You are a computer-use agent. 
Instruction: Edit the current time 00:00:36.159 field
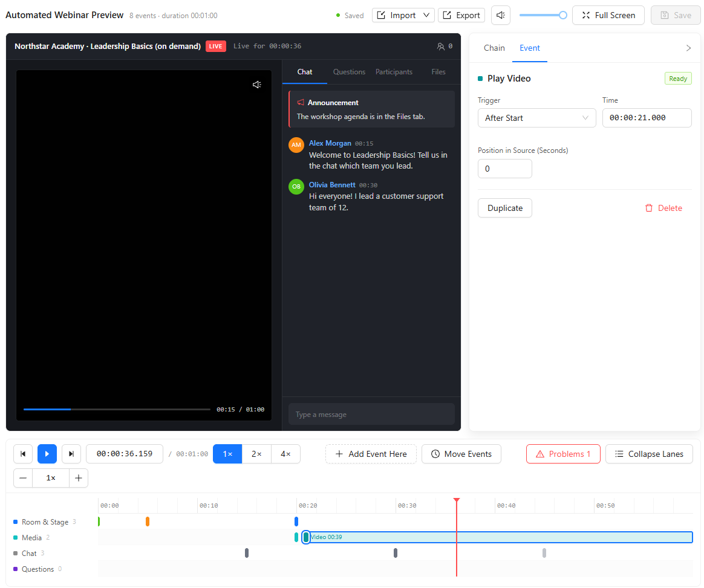coord(125,454)
